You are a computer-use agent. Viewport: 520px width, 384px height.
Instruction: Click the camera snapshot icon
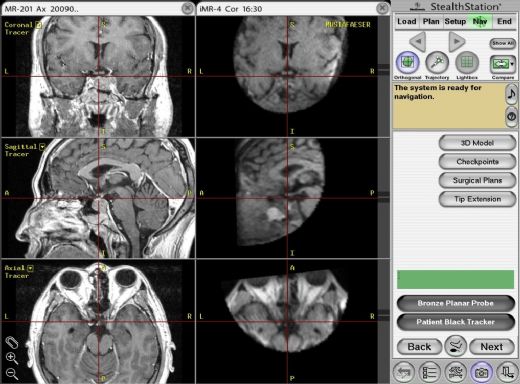(x=481, y=372)
